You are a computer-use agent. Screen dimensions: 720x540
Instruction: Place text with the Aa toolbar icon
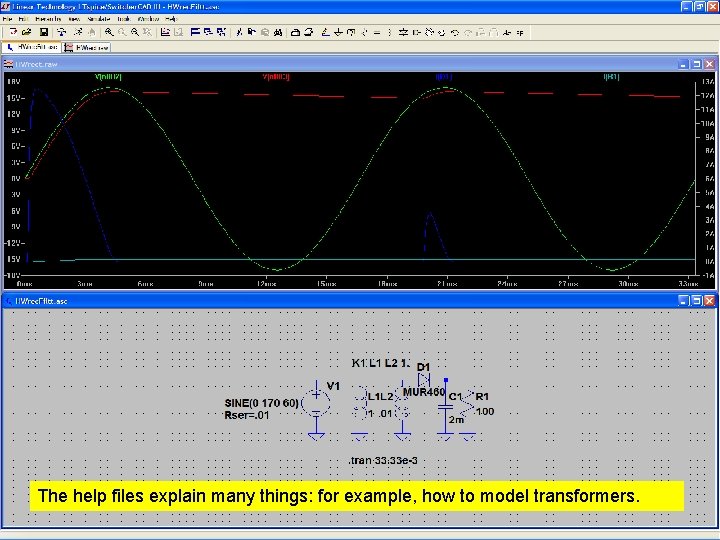(x=507, y=32)
